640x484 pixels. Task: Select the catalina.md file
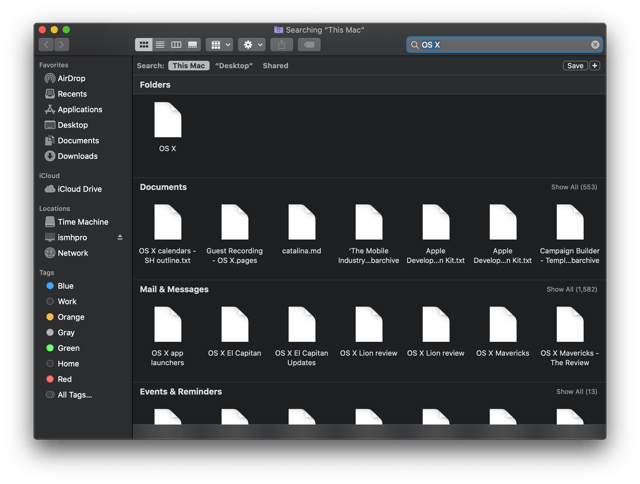(302, 229)
